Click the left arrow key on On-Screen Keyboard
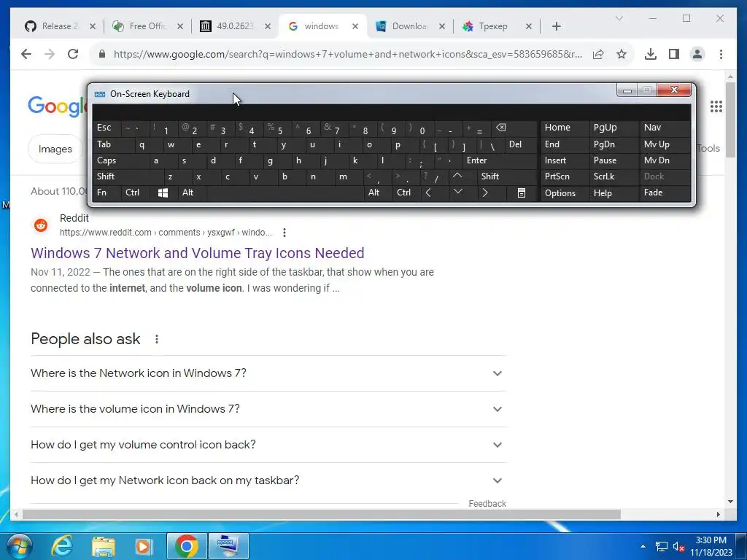Image resolution: width=747 pixels, height=560 pixels. (x=428, y=192)
